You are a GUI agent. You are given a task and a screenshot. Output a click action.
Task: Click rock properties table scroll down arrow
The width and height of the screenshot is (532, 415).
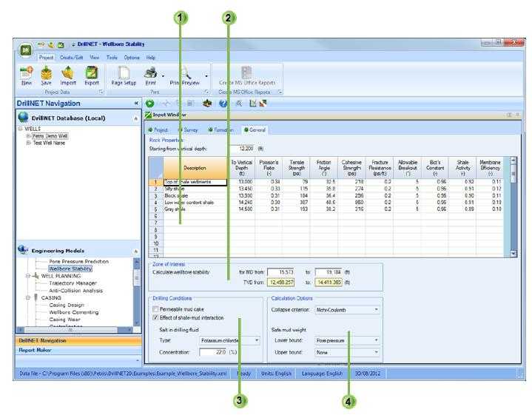tap(513, 254)
